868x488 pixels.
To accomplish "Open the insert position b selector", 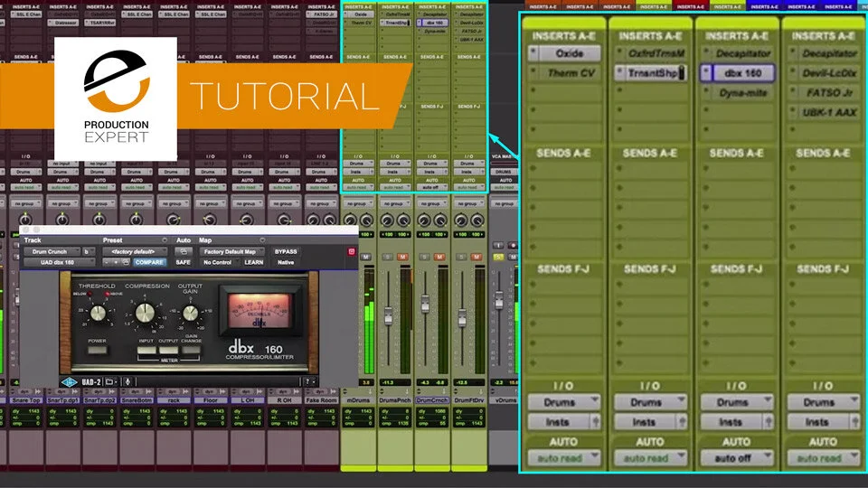I will coord(89,252).
